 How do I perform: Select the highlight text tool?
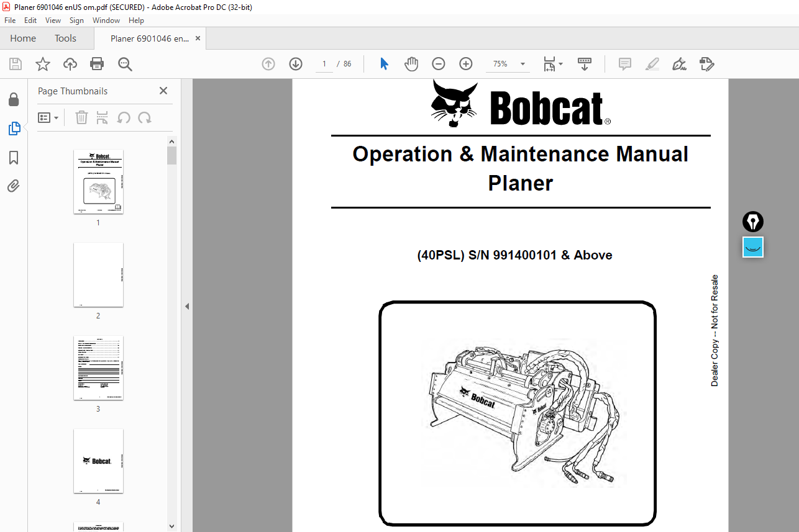(x=652, y=64)
